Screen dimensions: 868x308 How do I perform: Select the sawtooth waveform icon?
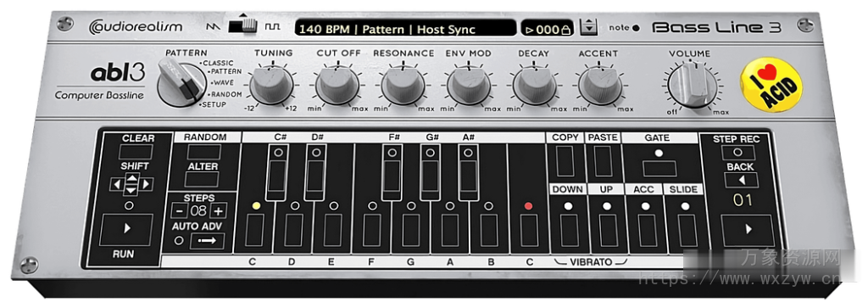pos(213,26)
